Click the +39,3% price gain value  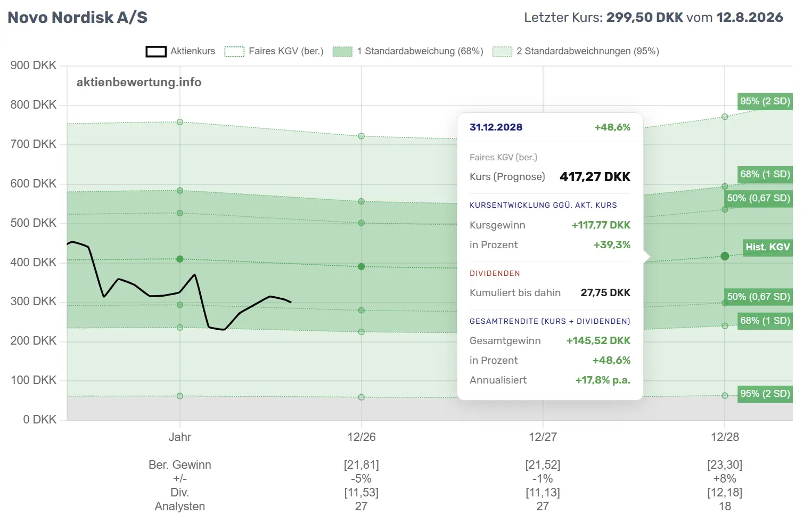(612, 245)
